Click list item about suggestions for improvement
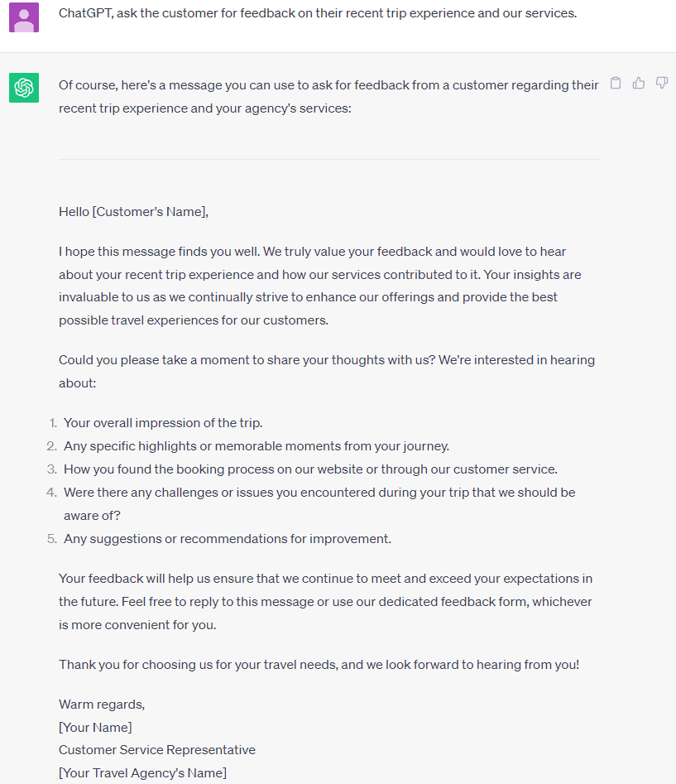The width and height of the screenshot is (676, 784). (x=232, y=538)
